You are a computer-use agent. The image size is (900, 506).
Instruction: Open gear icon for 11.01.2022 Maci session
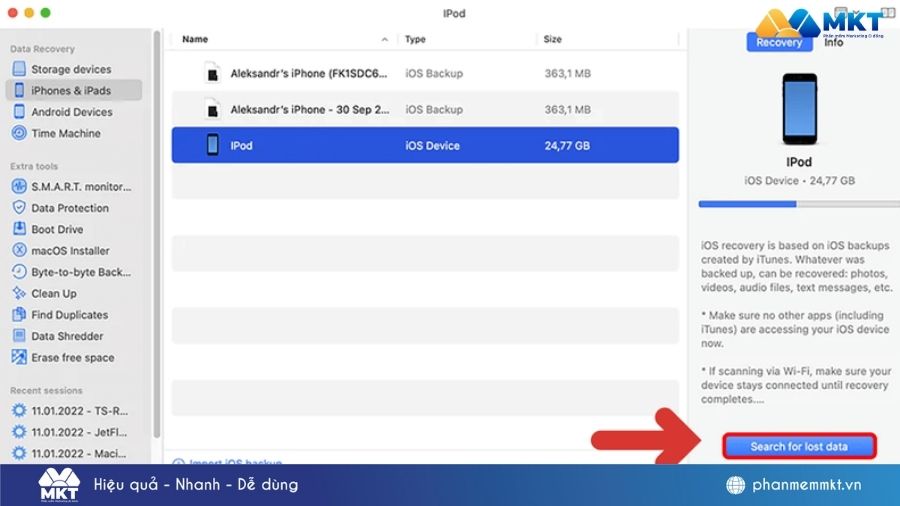[19, 453]
